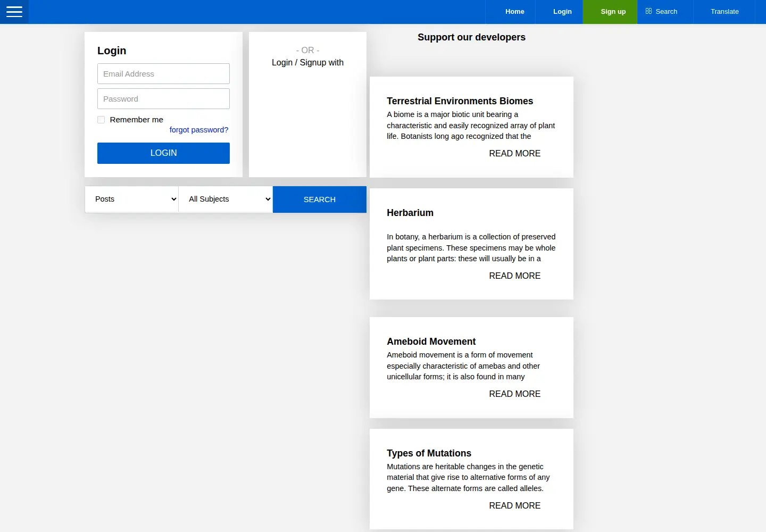The image size is (766, 532).
Task: Focus the Email Address field
Action: (163, 74)
